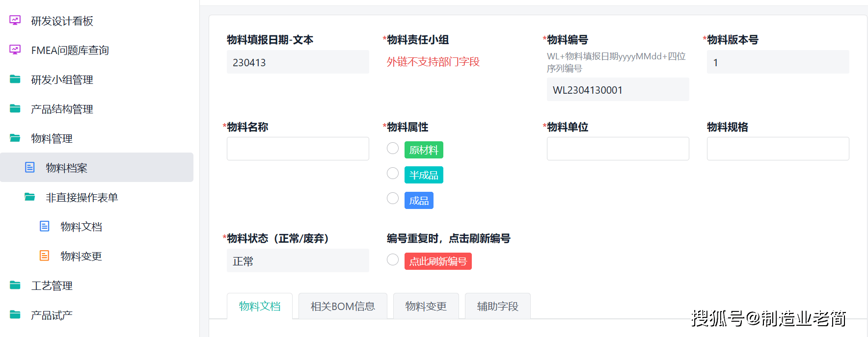Click the red text 外链不支持部门字段
Viewport: 868px width, 337px height.
(433, 62)
